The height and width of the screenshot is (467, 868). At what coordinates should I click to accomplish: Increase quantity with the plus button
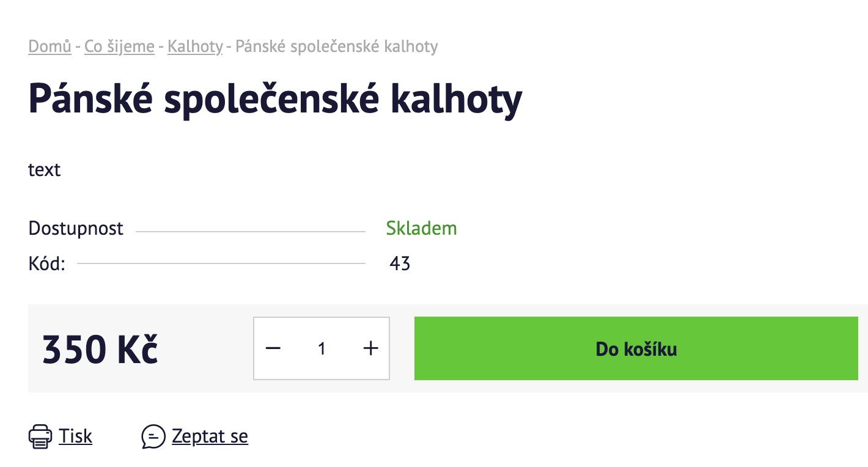tap(371, 348)
